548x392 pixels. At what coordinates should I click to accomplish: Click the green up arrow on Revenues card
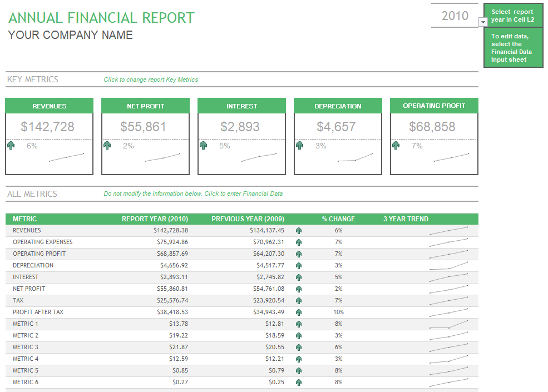(11, 145)
